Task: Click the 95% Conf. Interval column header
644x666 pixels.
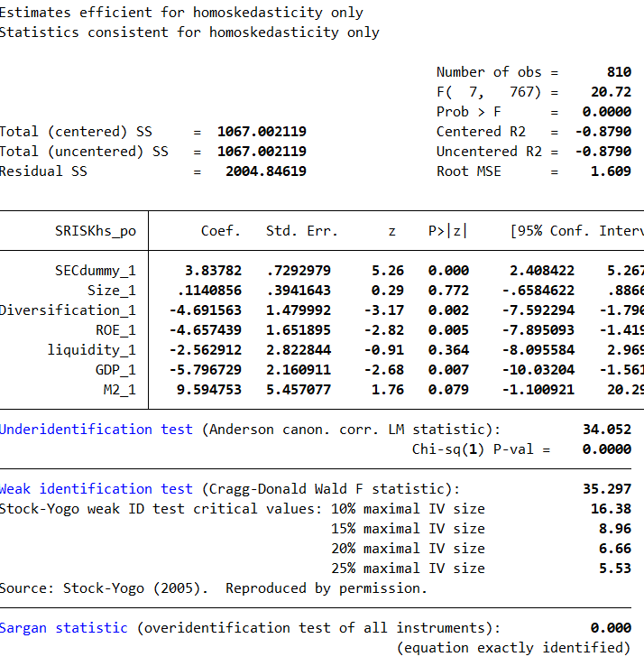Action: click(577, 231)
